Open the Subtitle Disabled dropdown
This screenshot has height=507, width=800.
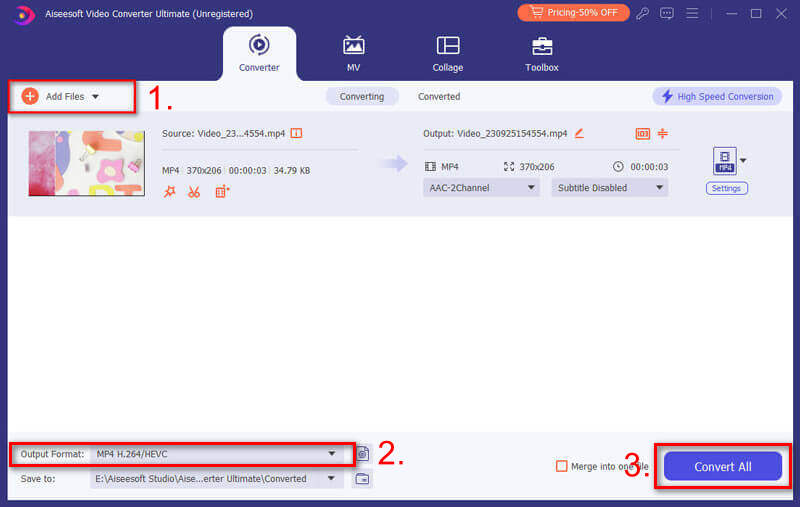click(610, 188)
